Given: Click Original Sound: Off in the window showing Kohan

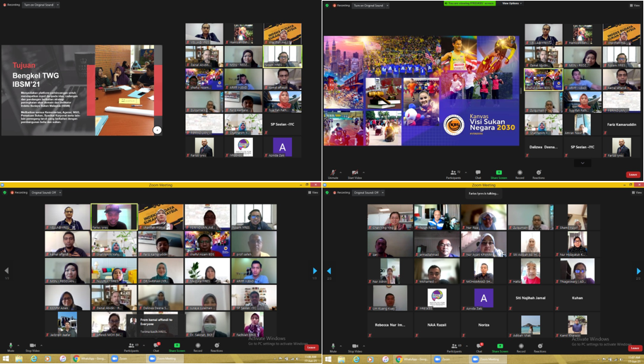Looking at the screenshot, I should point(367,192).
